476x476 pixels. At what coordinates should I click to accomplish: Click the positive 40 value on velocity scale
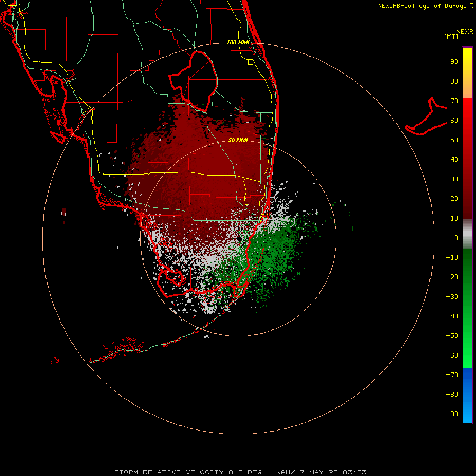(x=454, y=159)
